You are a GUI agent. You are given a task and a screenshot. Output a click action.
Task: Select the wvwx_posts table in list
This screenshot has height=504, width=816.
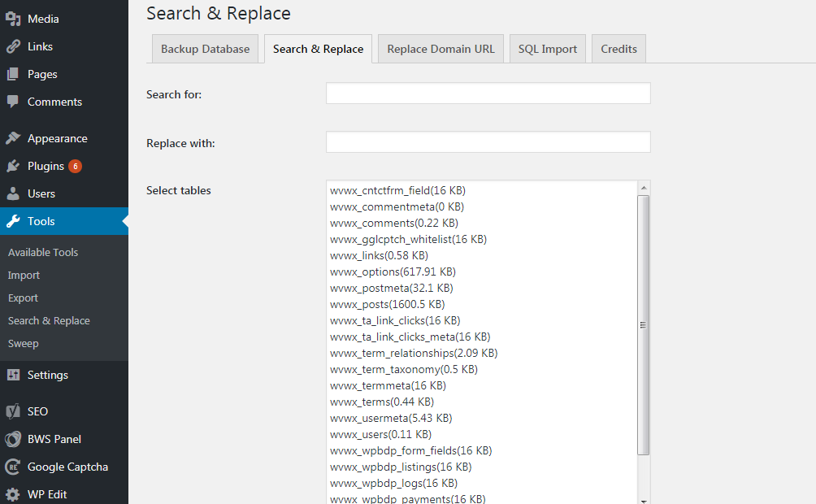[x=388, y=304]
